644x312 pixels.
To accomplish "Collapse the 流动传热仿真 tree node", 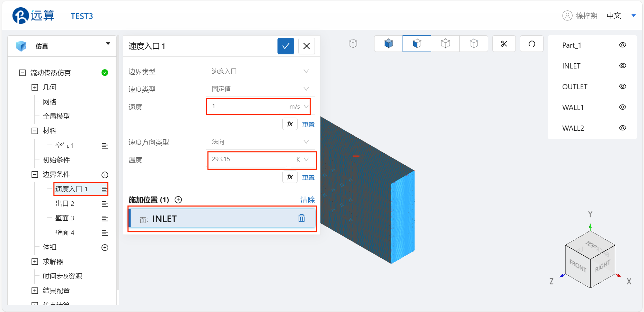I will 22,73.
